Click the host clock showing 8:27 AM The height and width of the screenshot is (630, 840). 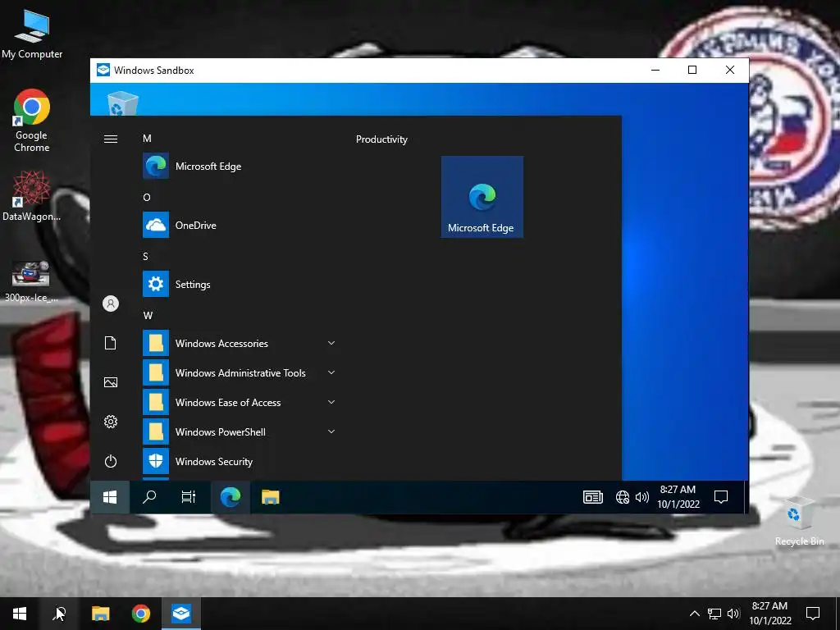(769, 613)
